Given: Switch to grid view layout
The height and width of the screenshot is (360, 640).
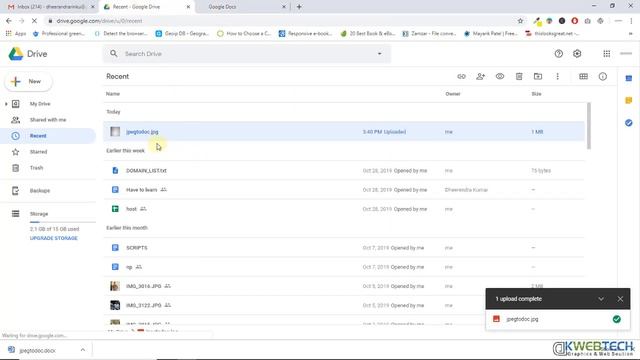Looking at the screenshot, I should point(583,76).
